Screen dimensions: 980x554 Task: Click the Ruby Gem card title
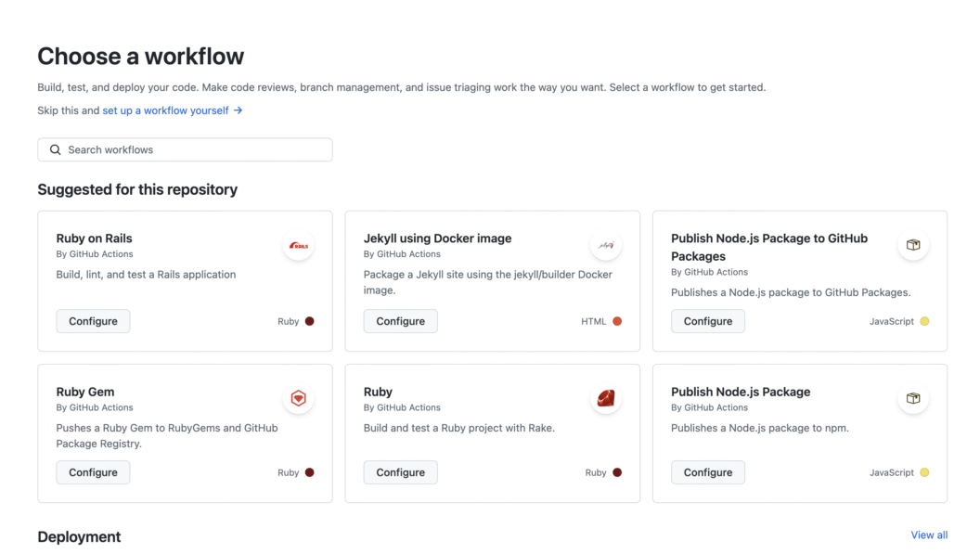coord(85,392)
